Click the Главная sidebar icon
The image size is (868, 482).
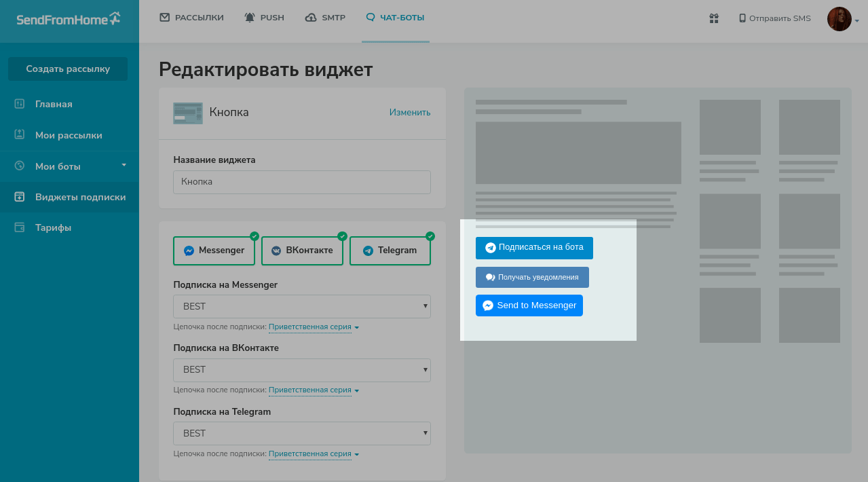20,104
